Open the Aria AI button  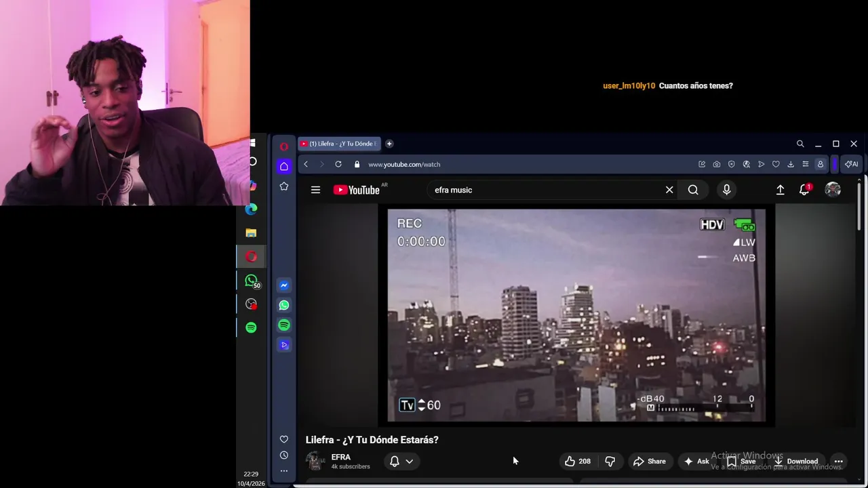852,164
